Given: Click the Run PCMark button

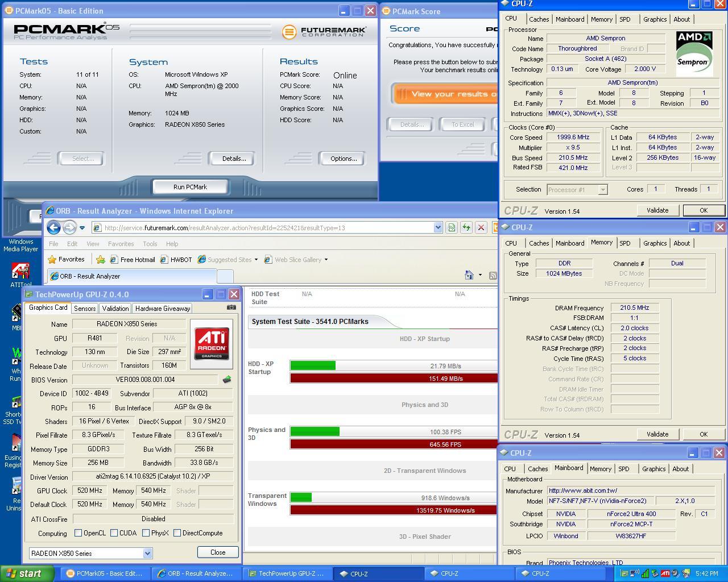Looking at the screenshot, I should (190, 187).
